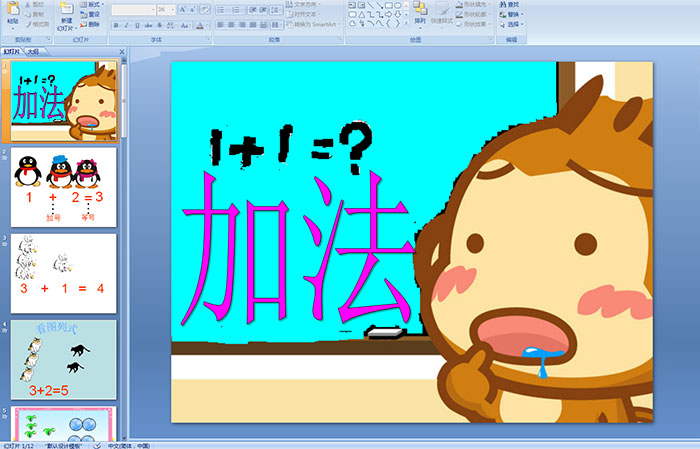Convert text to SmartArt
700x449 pixels.
[312, 24]
